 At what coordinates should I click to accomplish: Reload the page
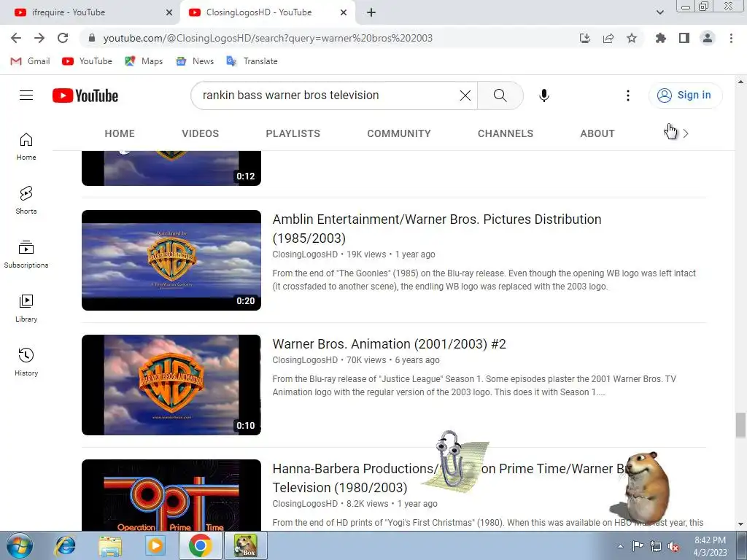click(63, 38)
